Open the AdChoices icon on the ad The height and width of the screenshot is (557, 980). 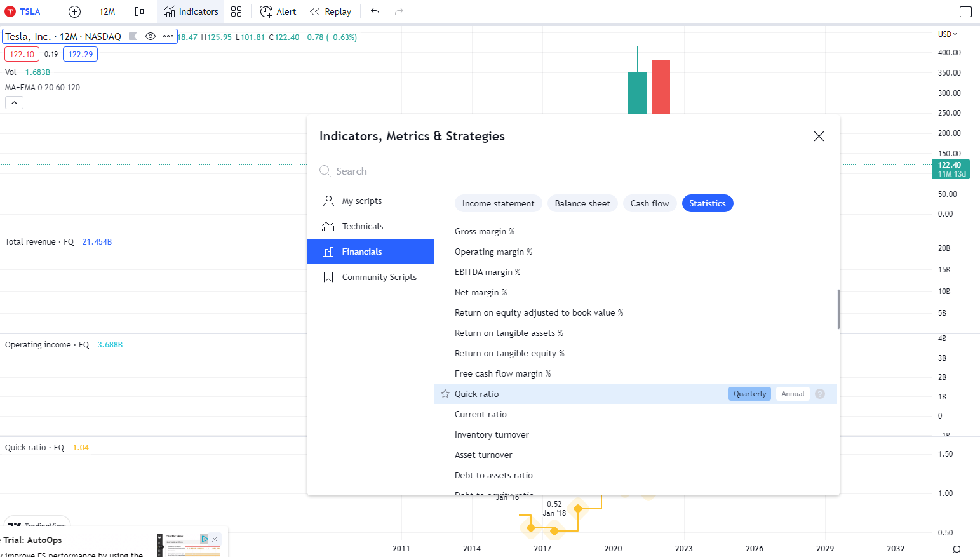click(x=205, y=539)
